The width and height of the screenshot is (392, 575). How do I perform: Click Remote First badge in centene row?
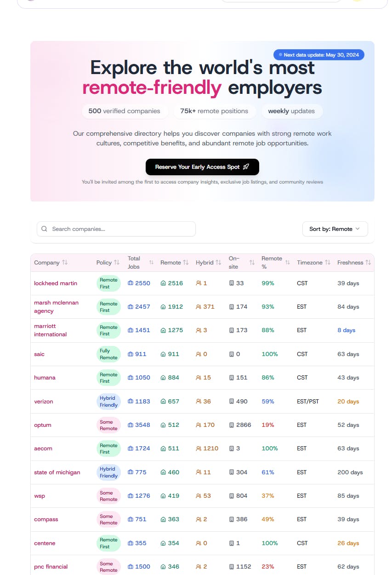pos(108,543)
